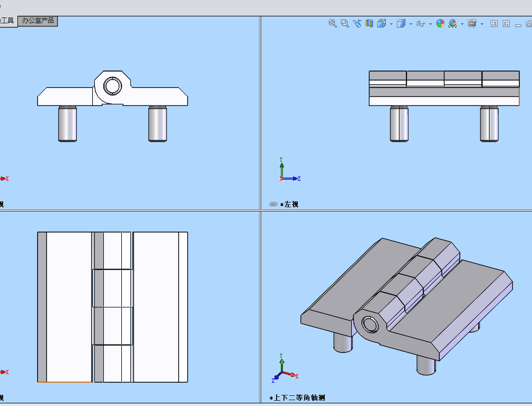Open the Section View tool

[x=369, y=24]
